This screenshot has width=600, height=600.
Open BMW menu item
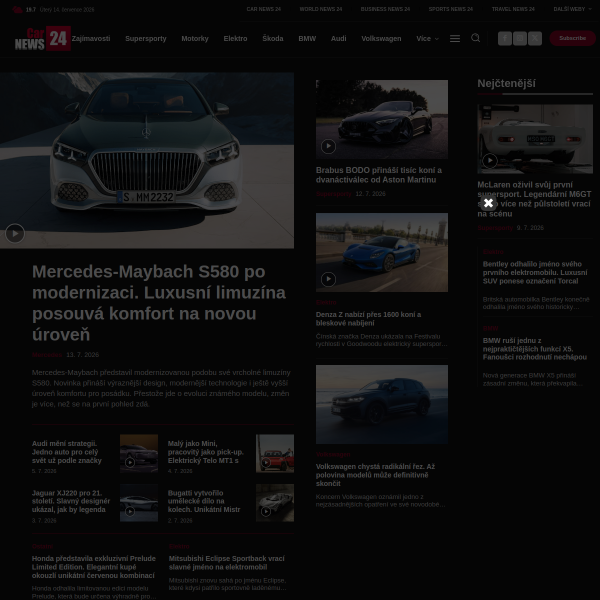click(307, 39)
